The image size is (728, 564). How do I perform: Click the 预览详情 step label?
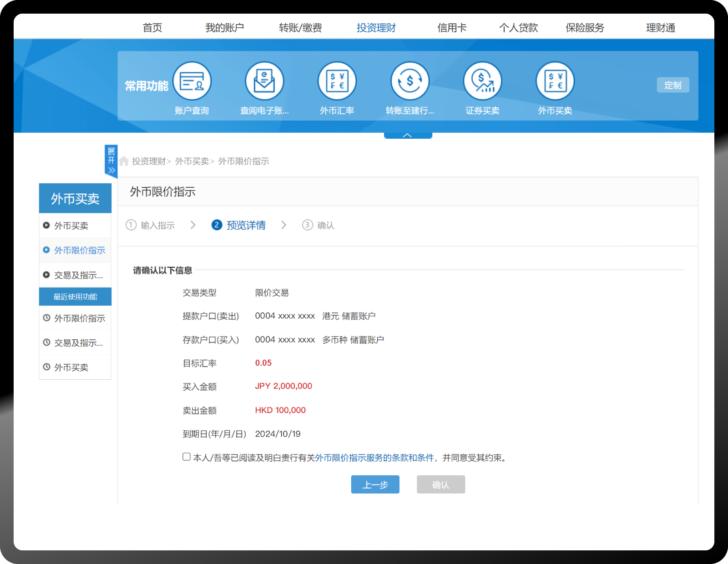[x=246, y=225]
